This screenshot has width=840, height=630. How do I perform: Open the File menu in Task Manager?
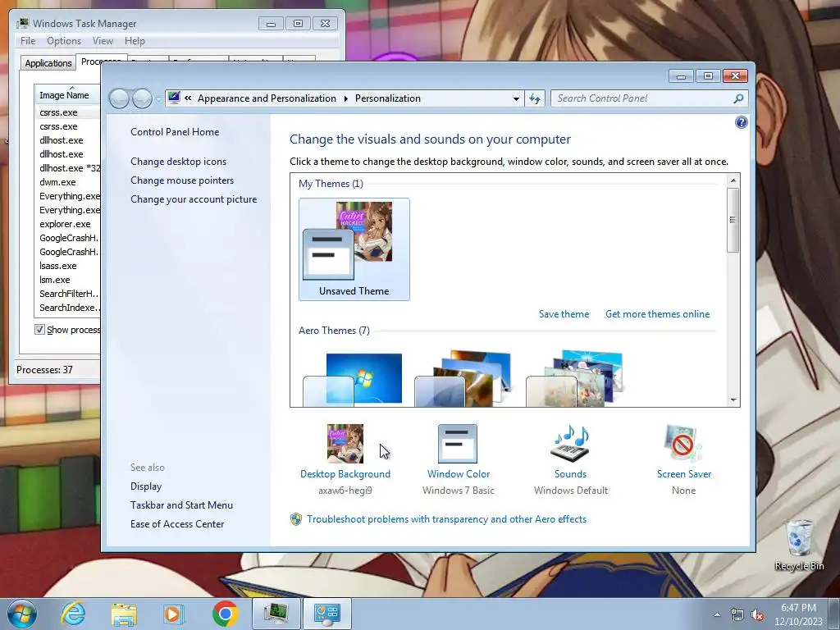coord(28,41)
